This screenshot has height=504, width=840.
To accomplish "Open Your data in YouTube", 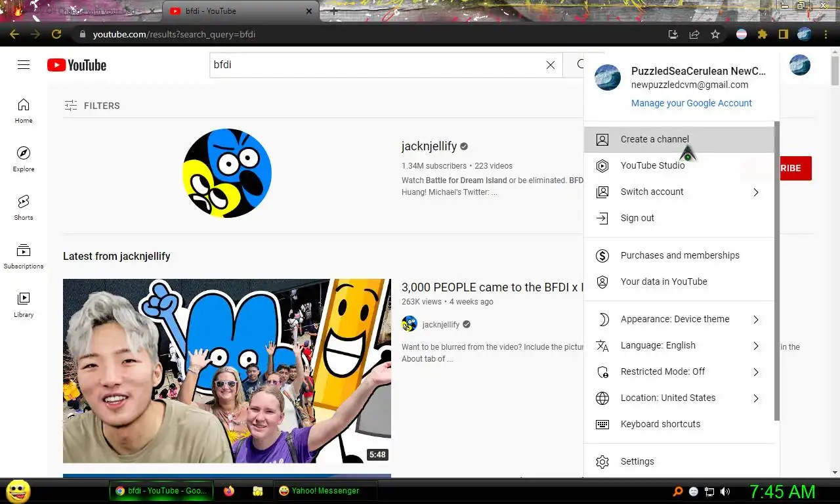I will 679,282.
